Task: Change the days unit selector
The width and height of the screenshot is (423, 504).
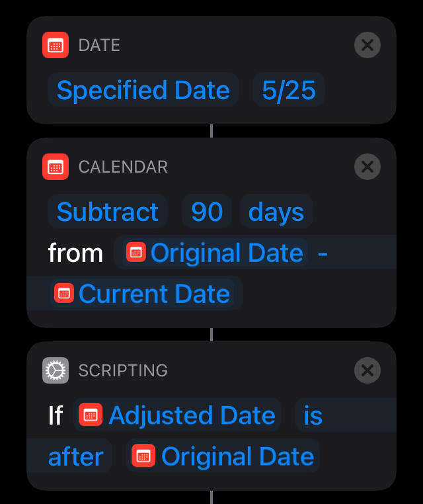Action: pos(276,212)
